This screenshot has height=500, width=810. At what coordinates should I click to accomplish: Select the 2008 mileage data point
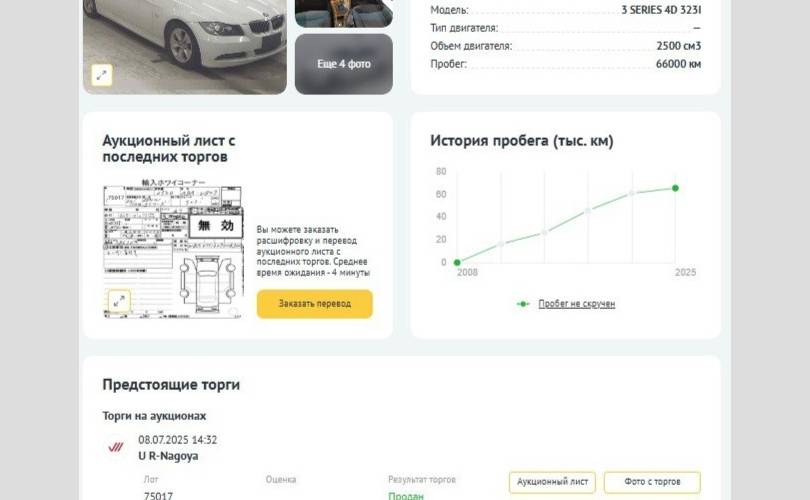(x=457, y=262)
